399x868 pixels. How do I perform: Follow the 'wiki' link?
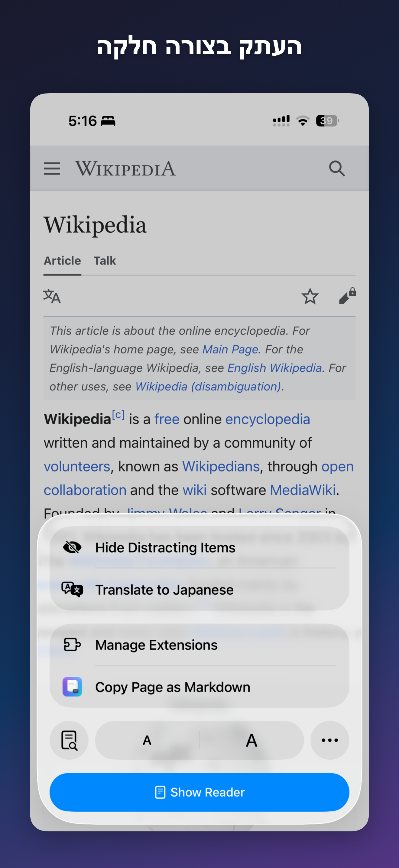(x=195, y=490)
